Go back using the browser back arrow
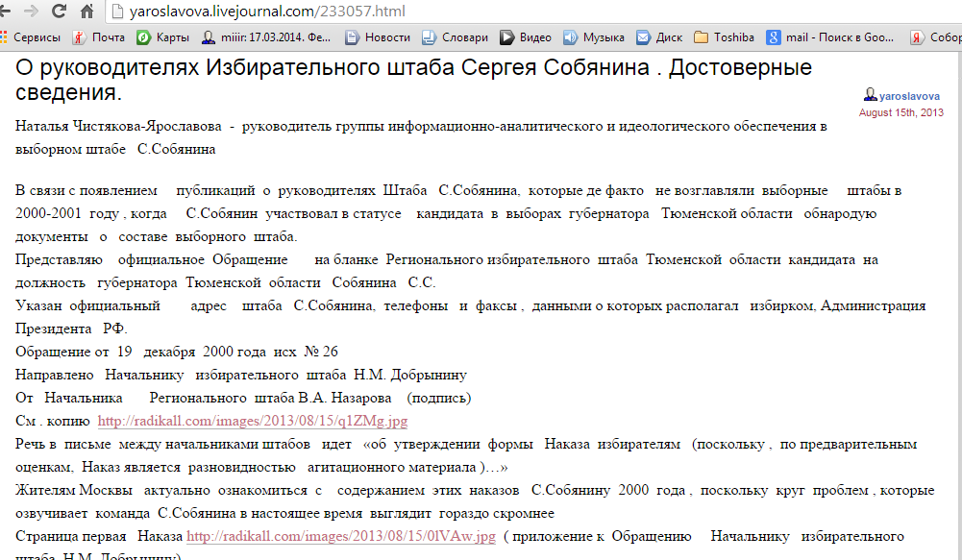This screenshot has width=962, height=560. 5,11
